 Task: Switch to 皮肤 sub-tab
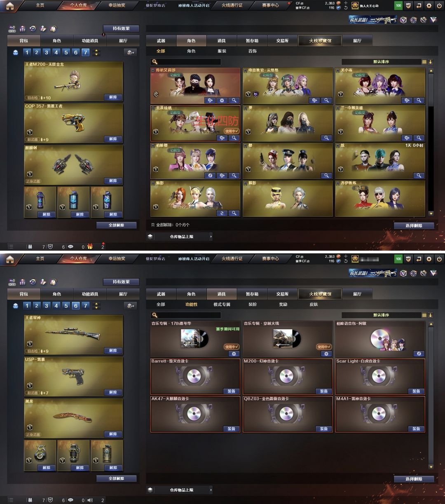[314, 305]
